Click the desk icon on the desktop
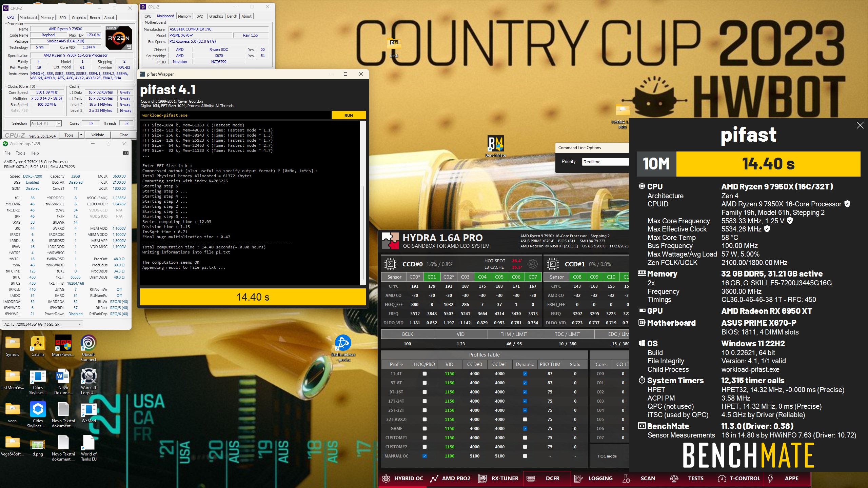 tap(394, 47)
